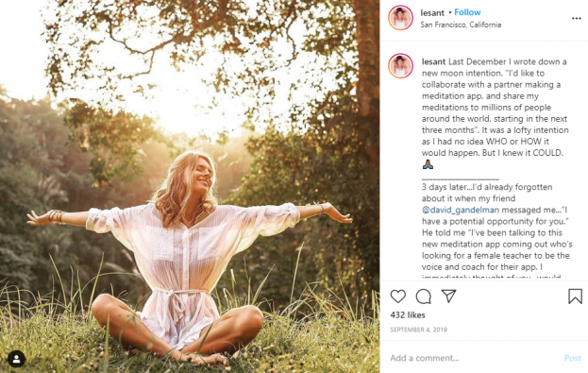
Task: Open the September 4, 2019 timestamp
Action: point(418,330)
